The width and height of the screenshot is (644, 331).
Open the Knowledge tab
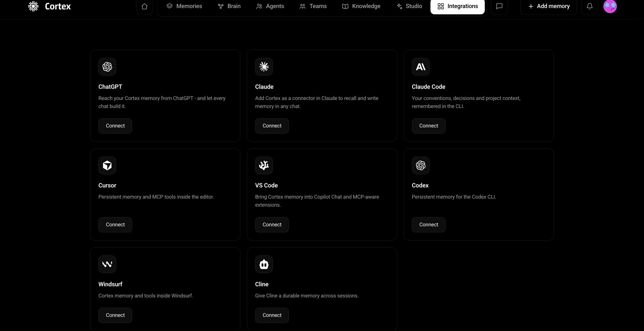point(361,6)
